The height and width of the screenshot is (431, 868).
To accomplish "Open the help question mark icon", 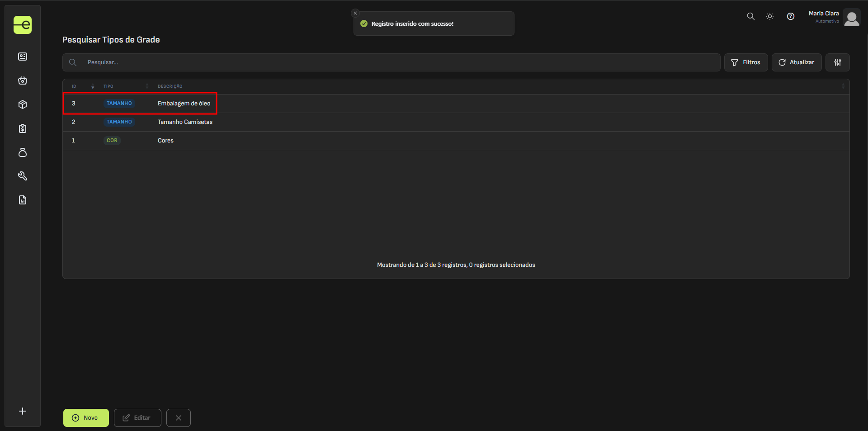I will click(x=791, y=16).
